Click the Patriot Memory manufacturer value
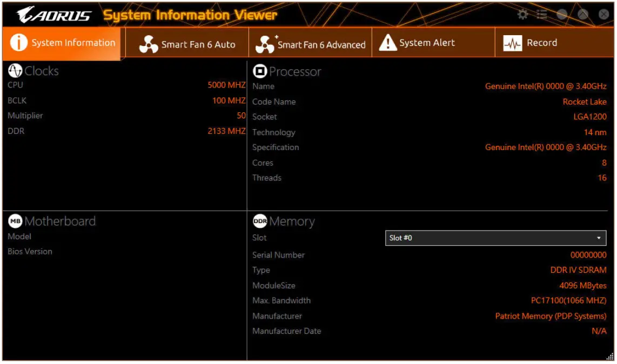Viewport: 617px width, 364px height. pos(551,316)
